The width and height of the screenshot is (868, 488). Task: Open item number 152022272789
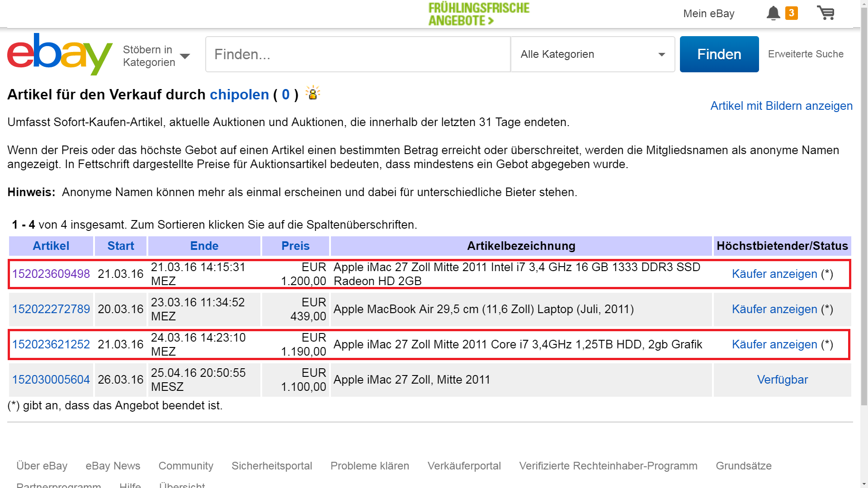click(51, 309)
